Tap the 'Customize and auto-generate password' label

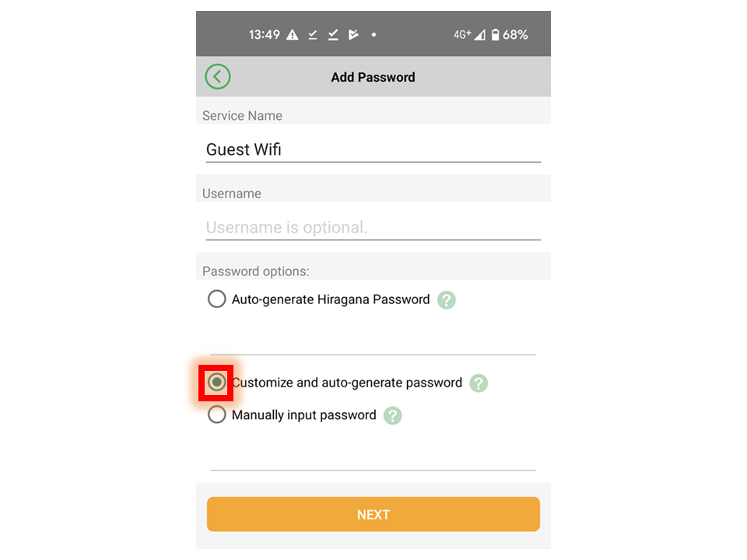(x=347, y=383)
